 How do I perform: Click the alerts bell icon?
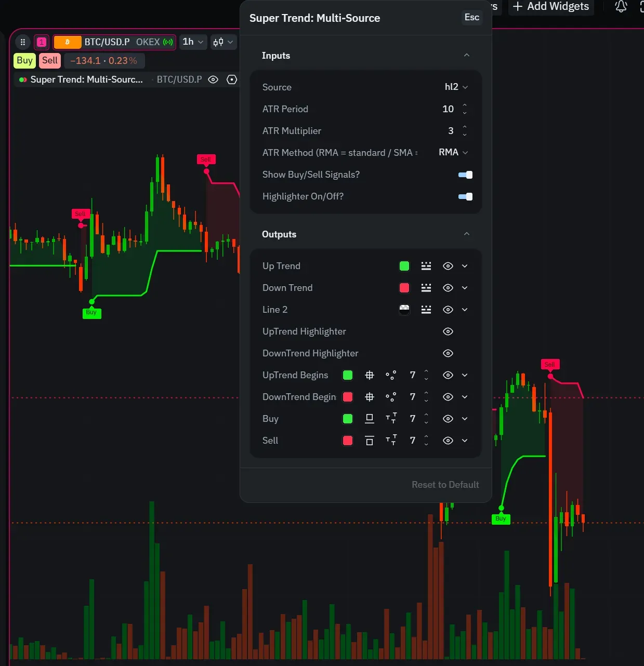621,7
